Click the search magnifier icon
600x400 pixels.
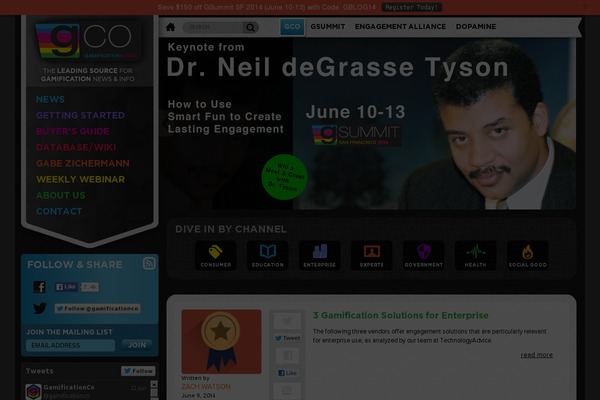250,27
